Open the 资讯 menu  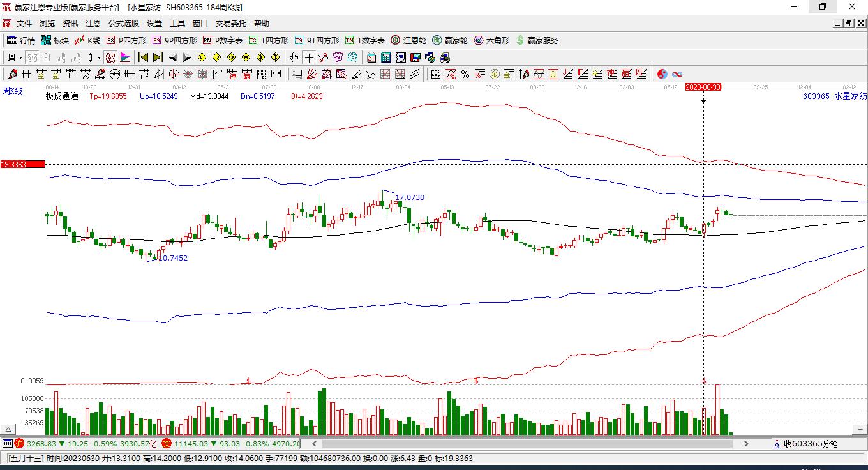click(70, 24)
